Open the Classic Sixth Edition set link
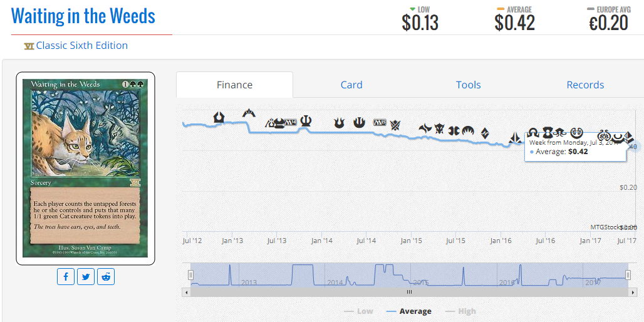The width and height of the screenshot is (644, 322). point(81,45)
